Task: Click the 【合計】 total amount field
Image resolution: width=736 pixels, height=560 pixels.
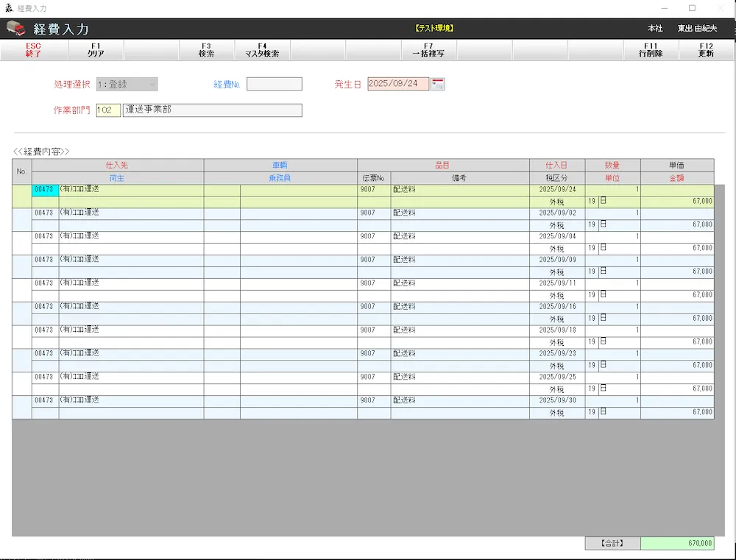Action: (x=676, y=543)
